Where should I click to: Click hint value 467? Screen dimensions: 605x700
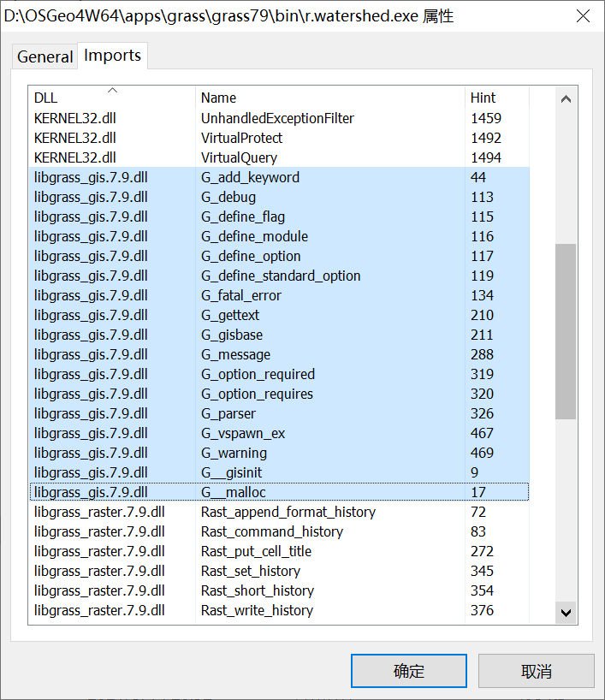482,433
